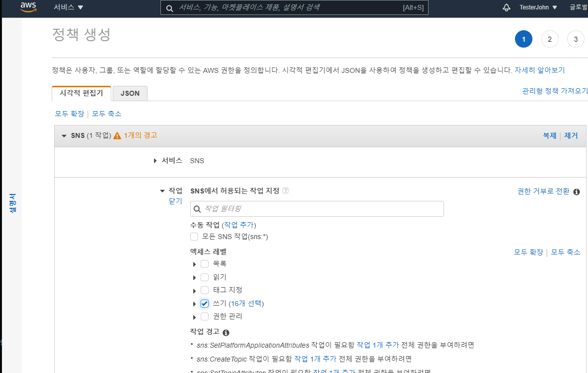The width and height of the screenshot is (588, 373).
Task: Expand the 서비스 SNS section arrow
Action: 155,161
